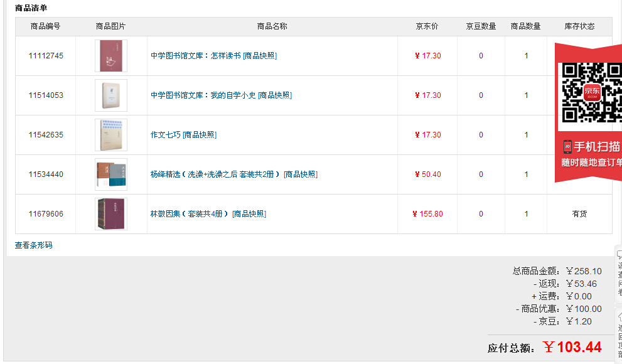The image size is (622, 364).
Task: Click the survey questionnaire side tab icon
Action: point(619,255)
